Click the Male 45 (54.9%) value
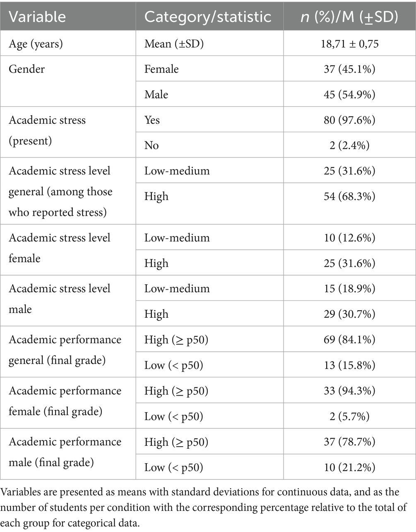416x532 pixels. coord(349,94)
